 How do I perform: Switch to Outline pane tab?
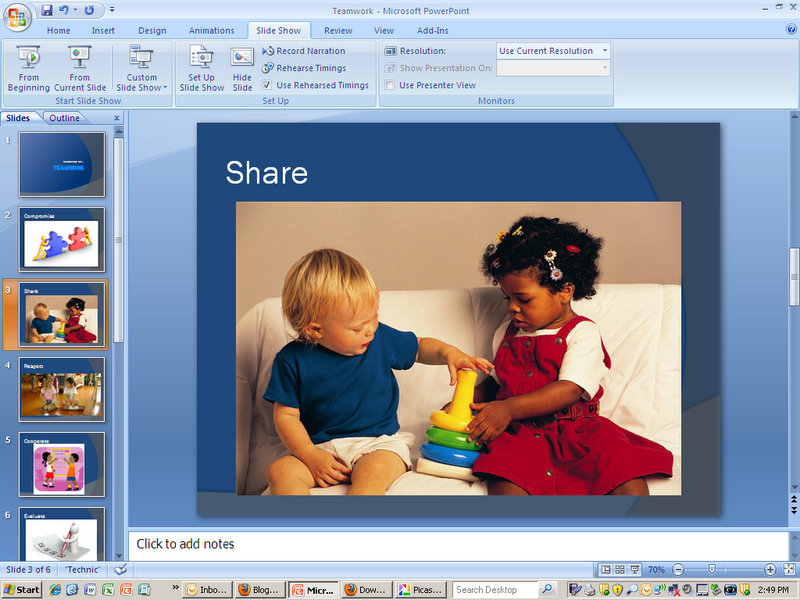point(64,118)
